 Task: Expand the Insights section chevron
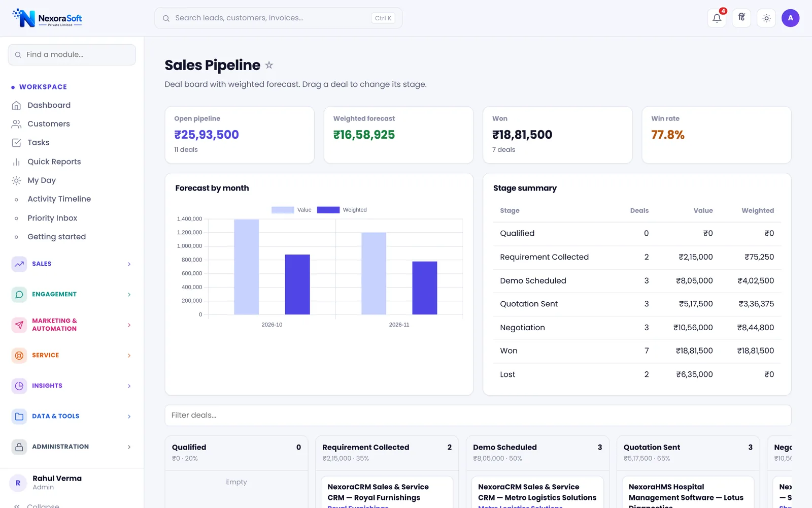tap(129, 386)
